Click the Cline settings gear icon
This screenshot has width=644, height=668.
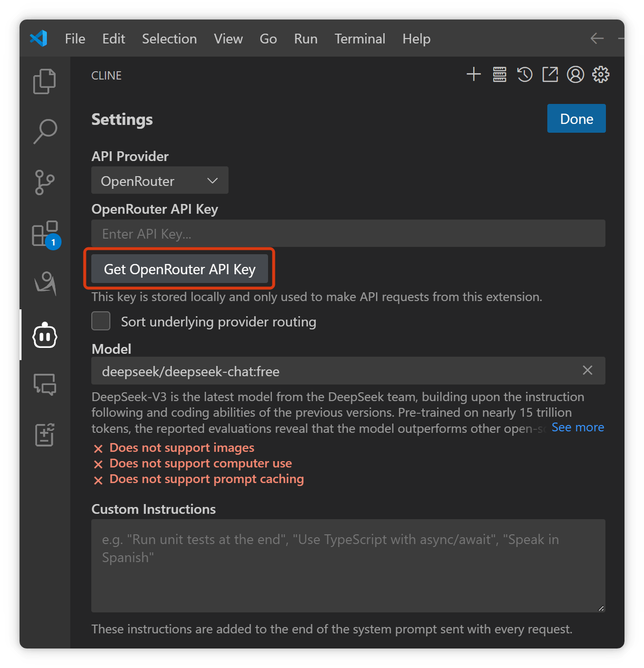point(601,75)
